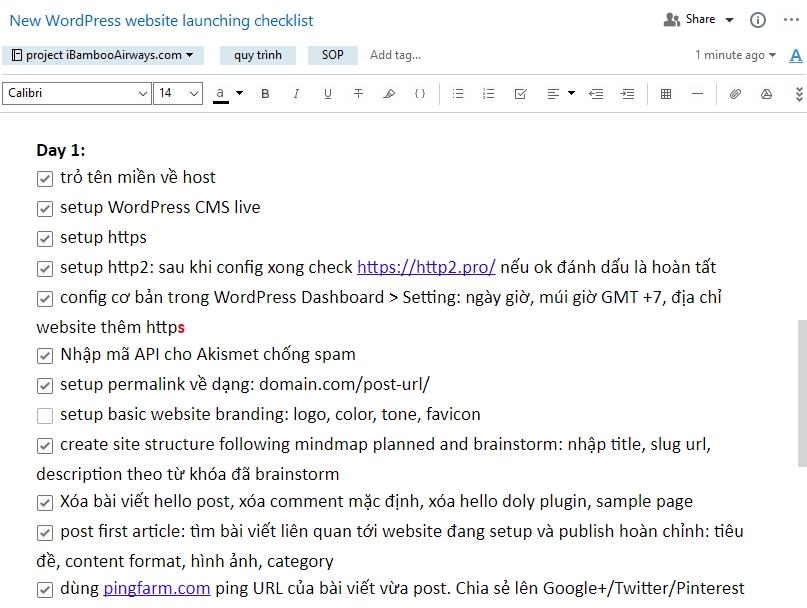Activate the text highlighter tool

[x=389, y=94]
